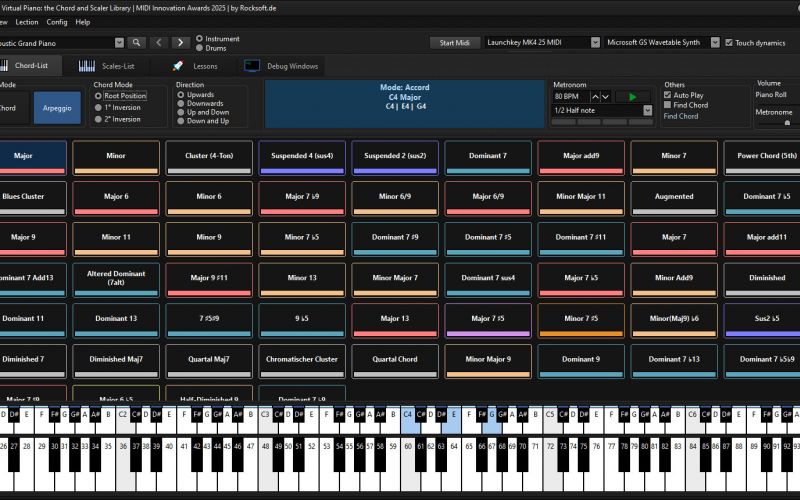The height and width of the screenshot is (500, 800).
Task: Open the Help menu
Action: point(83,21)
